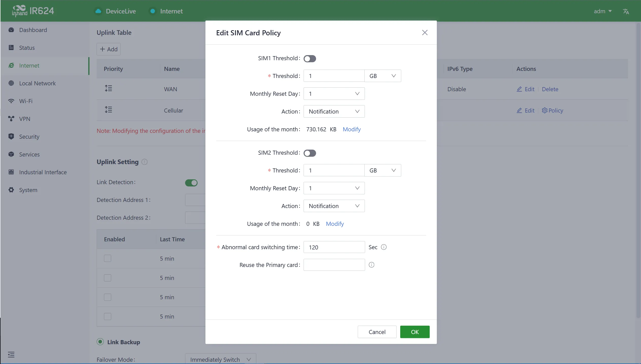Click OK to save SIM card policy
The height and width of the screenshot is (364, 641).
[x=415, y=332]
